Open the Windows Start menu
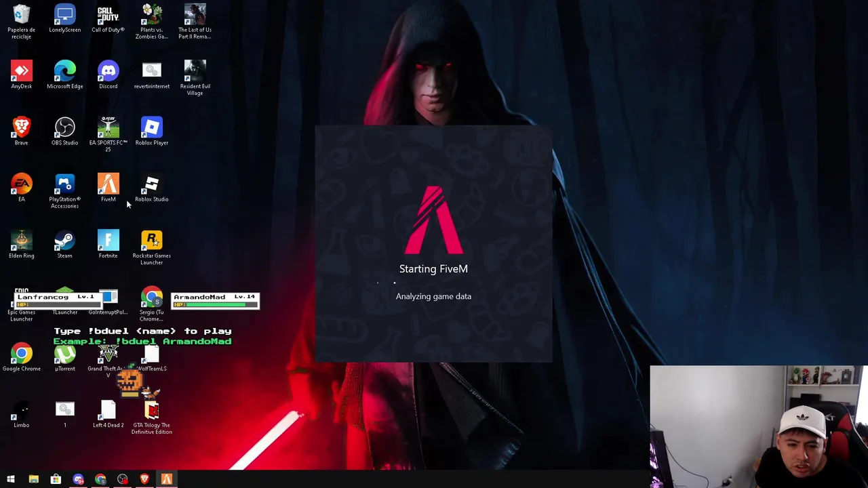Viewport: 868px width, 488px height. point(11,479)
